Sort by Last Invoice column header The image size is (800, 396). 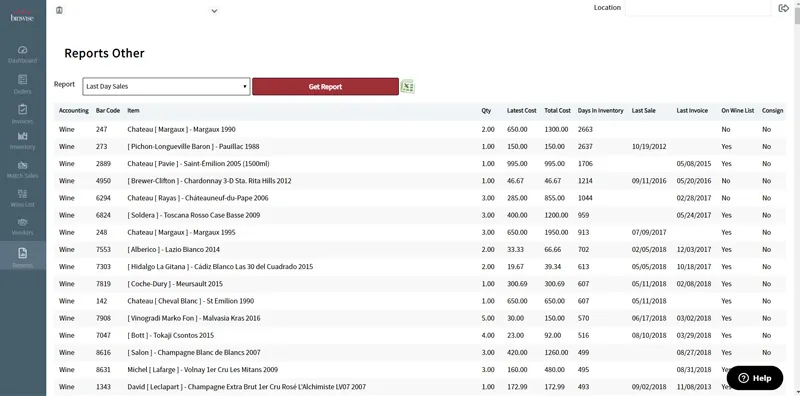click(692, 110)
